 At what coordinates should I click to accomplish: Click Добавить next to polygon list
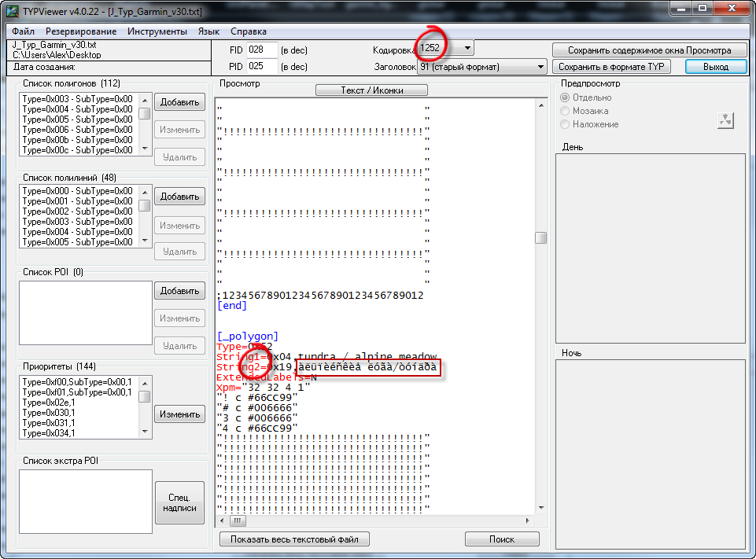[179, 102]
